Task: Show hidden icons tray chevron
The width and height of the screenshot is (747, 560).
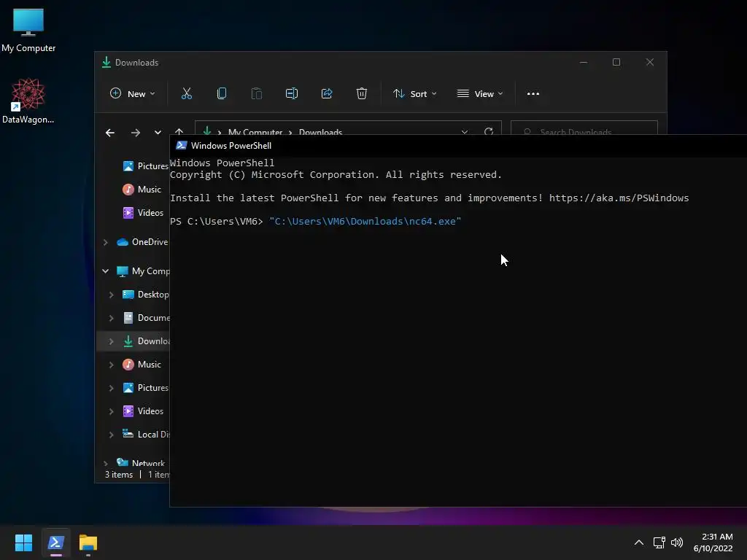Action: coord(639,542)
